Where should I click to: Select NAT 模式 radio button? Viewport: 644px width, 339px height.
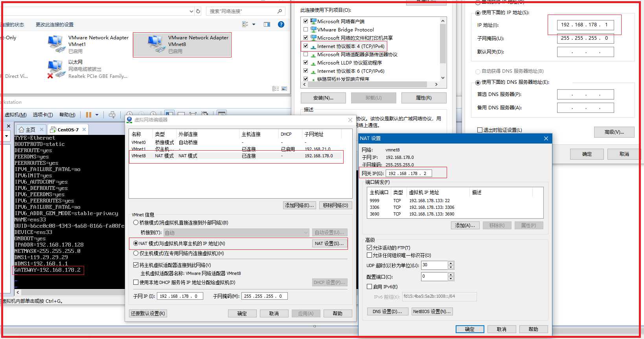tap(136, 243)
